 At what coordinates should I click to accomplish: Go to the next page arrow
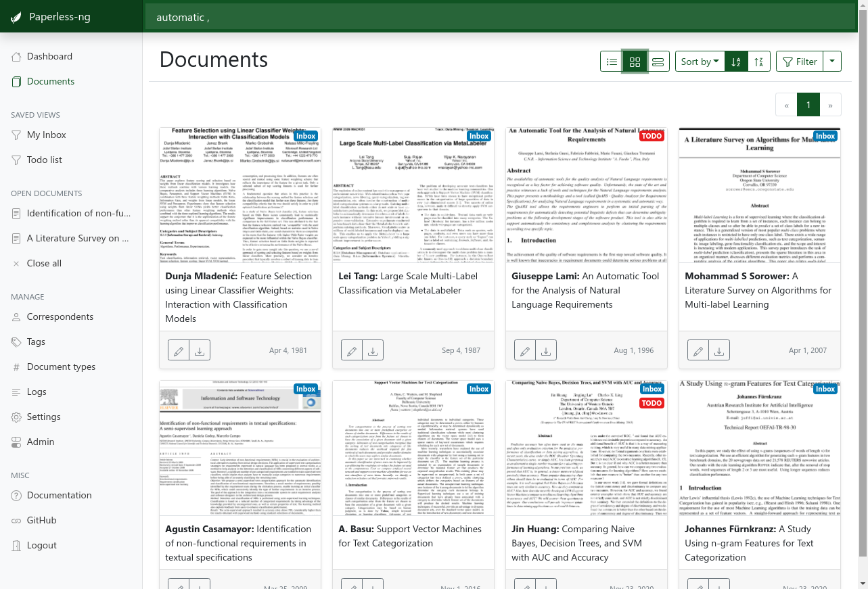[830, 105]
